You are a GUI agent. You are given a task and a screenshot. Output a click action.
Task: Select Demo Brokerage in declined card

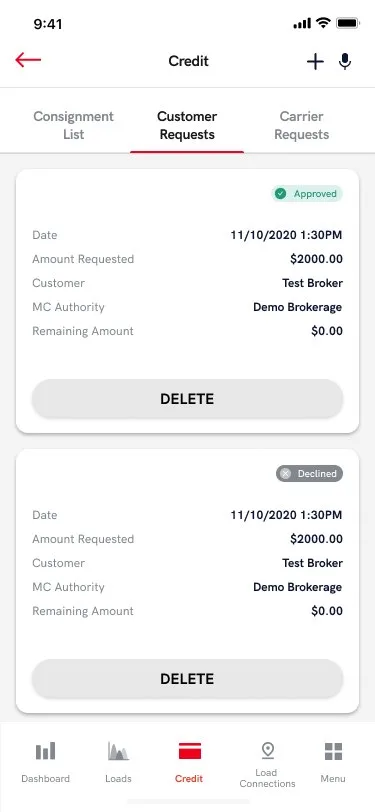(x=298, y=587)
